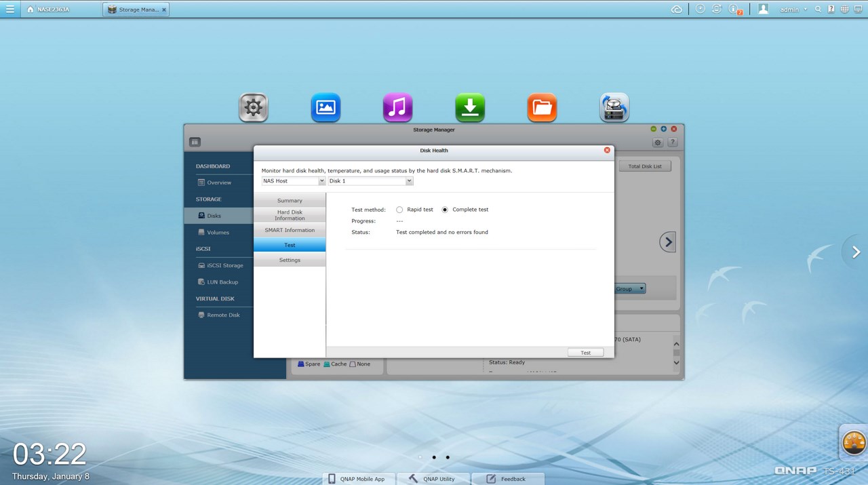
Task: Open the Disk 1 selection dropdown
Action: point(370,181)
